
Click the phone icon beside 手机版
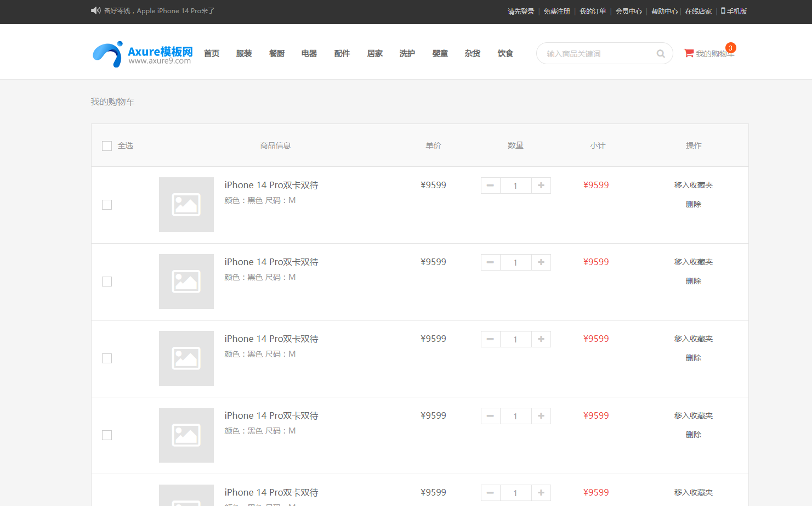723,10
